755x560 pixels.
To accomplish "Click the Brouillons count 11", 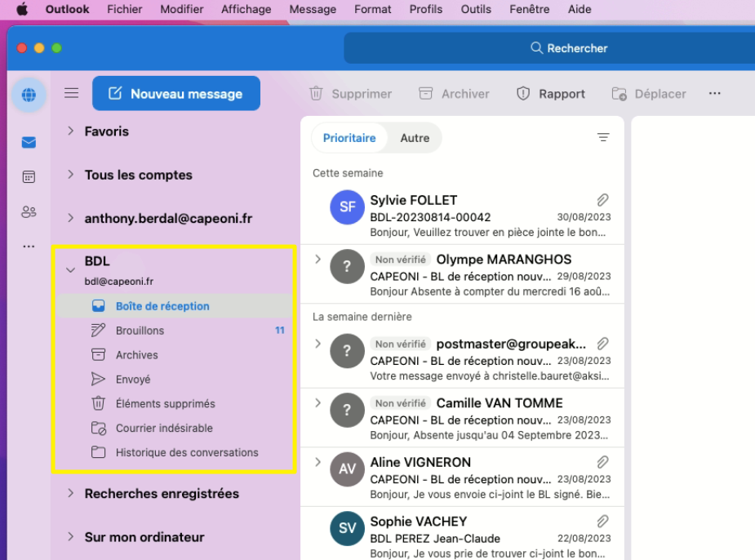I will tap(280, 331).
